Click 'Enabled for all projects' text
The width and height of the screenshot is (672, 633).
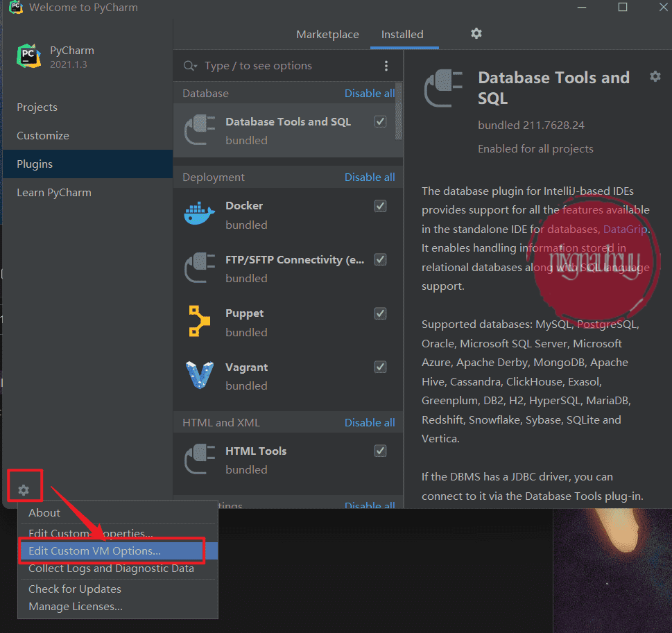[x=535, y=148]
